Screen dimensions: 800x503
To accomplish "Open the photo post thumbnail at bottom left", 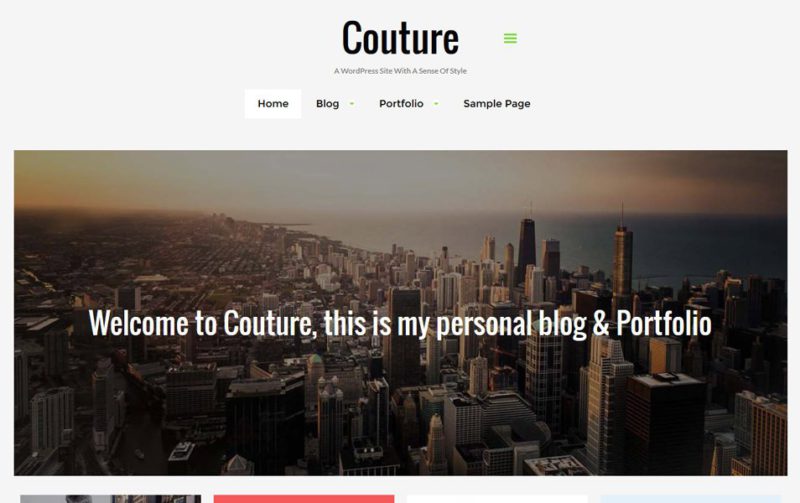I will 111,499.
